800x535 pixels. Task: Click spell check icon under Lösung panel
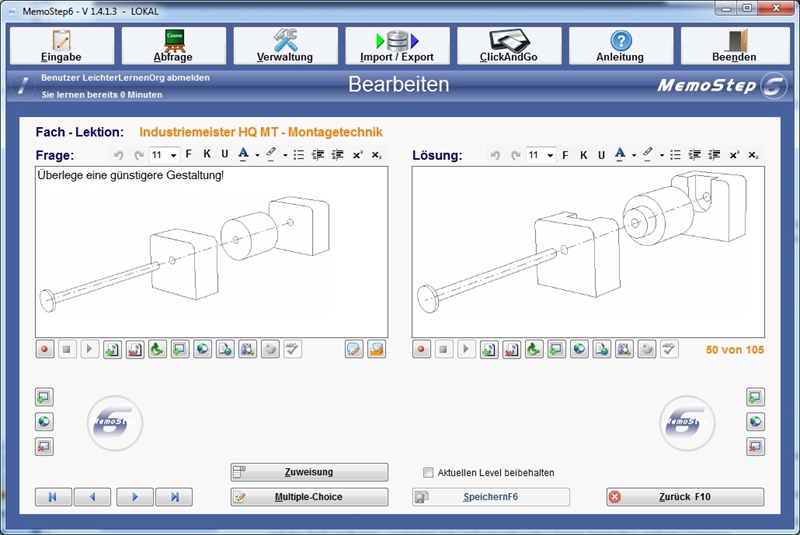tap(669, 349)
